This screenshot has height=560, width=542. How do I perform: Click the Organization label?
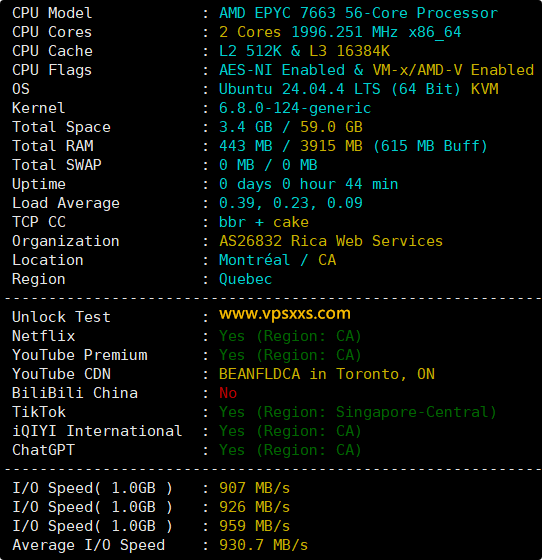(66, 241)
